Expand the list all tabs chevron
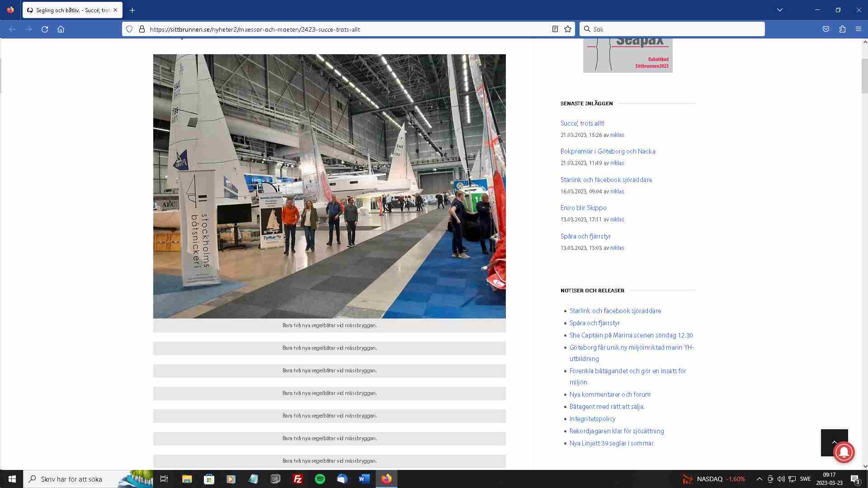Image resolution: width=868 pixels, height=488 pixels. point(780,10)
